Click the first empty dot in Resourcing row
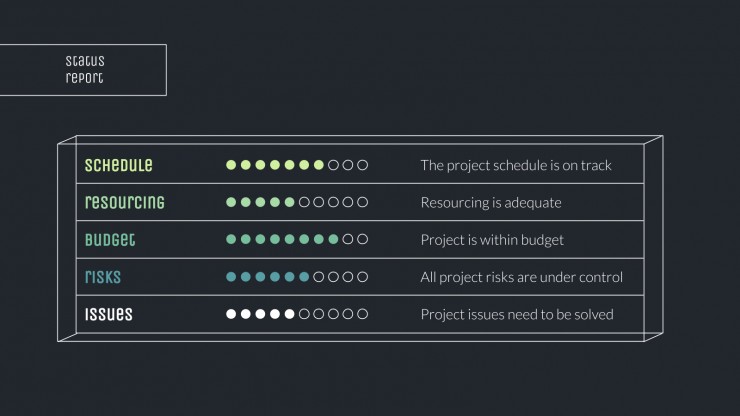This screenshot has width=740, height=416. pos(304,202)
